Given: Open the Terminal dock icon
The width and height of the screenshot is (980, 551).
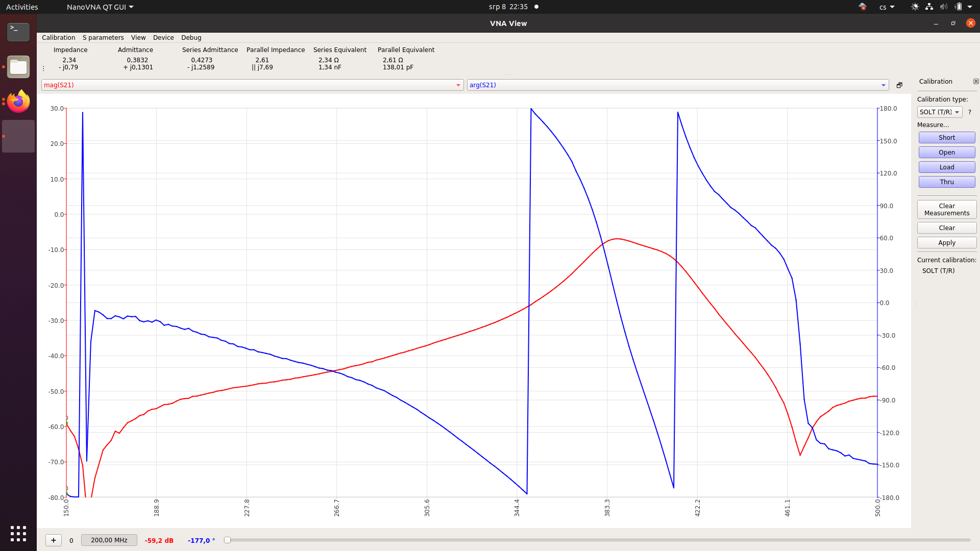Looking at the screenshot, I should (18, 32).
